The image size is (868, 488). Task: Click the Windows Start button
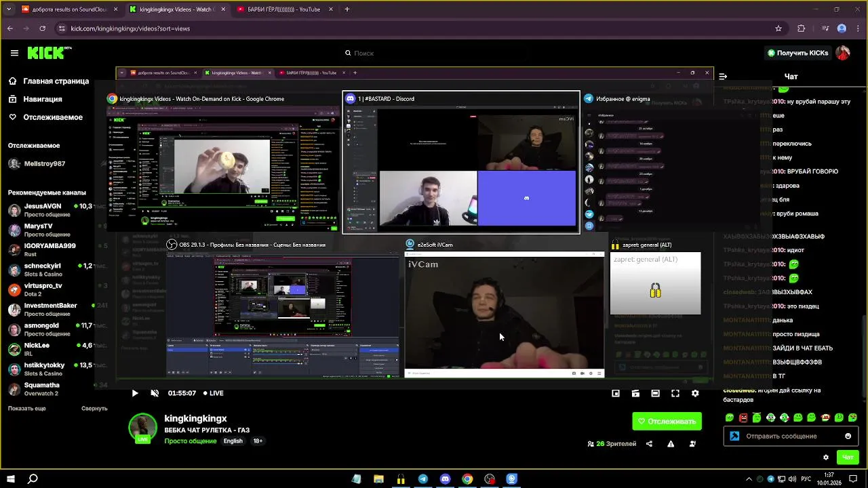pyautogui.click(x=11, y=479)
